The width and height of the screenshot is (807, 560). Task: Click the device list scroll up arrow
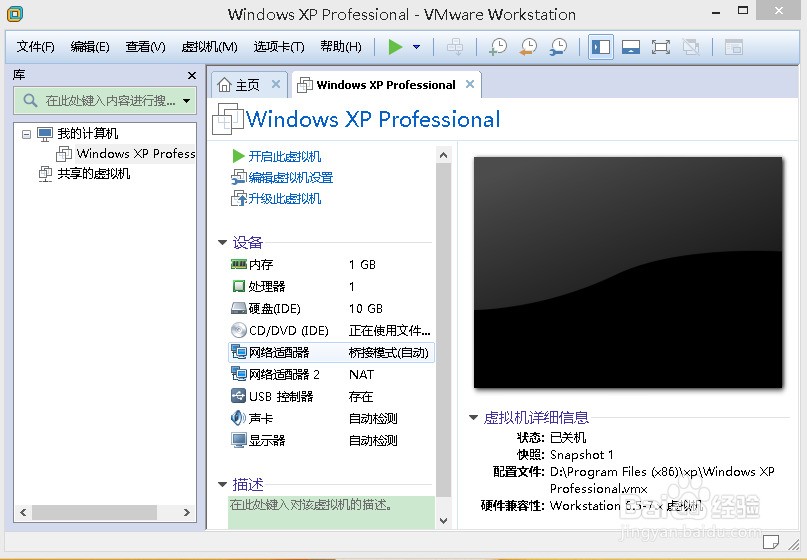444,155
